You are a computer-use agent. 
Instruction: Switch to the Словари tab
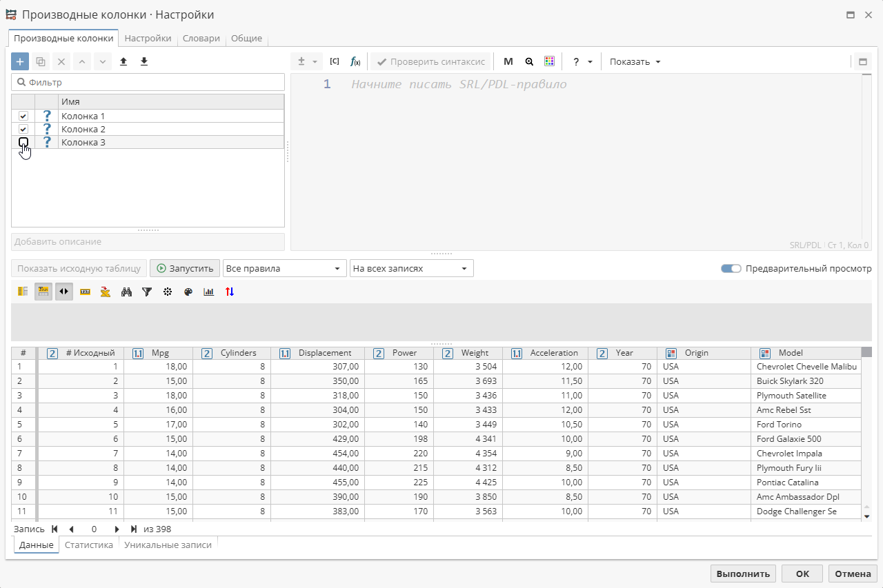pyautogui.click(x=201, y=39)
